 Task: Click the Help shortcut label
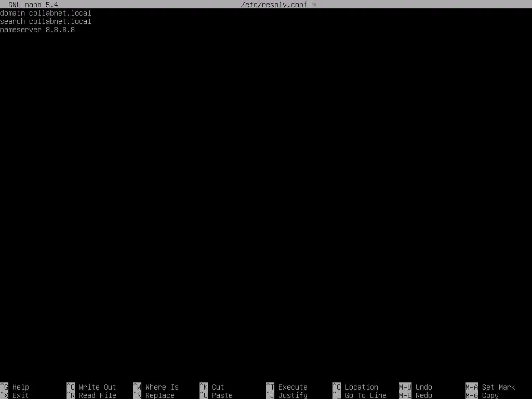[21, 387]
